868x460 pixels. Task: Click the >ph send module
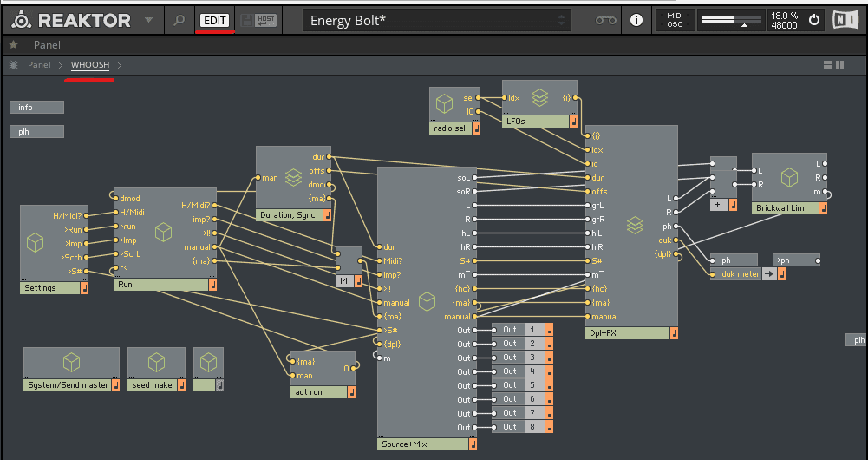tap(796, 260)
